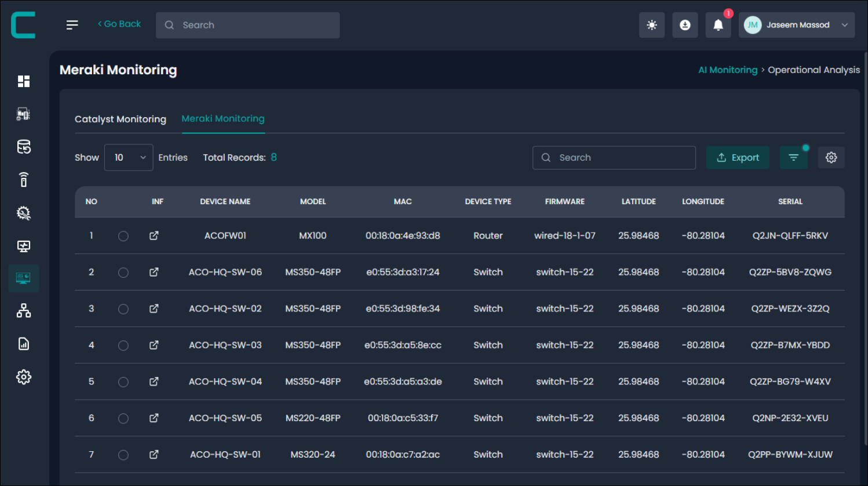Select radio button for ACO-HQ-SW-05 row
Image resolution: width=868 pixels, height=486 pixels.
tap(123, 419)
